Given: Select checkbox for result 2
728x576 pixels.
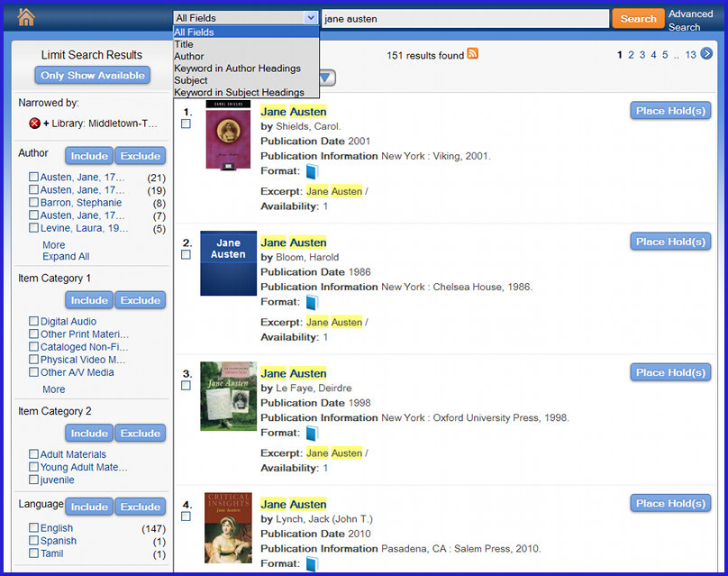Looking at the screenshot, I should point(186,254).
